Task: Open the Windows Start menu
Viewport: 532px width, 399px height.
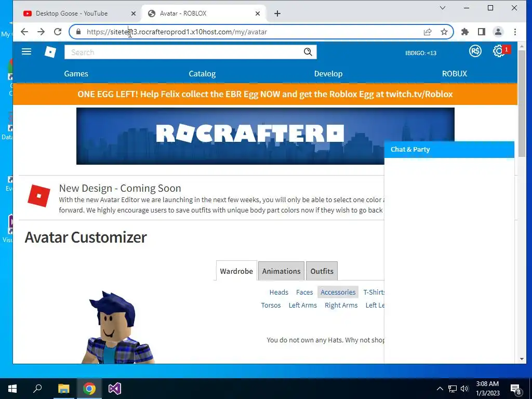Action: 12,389
